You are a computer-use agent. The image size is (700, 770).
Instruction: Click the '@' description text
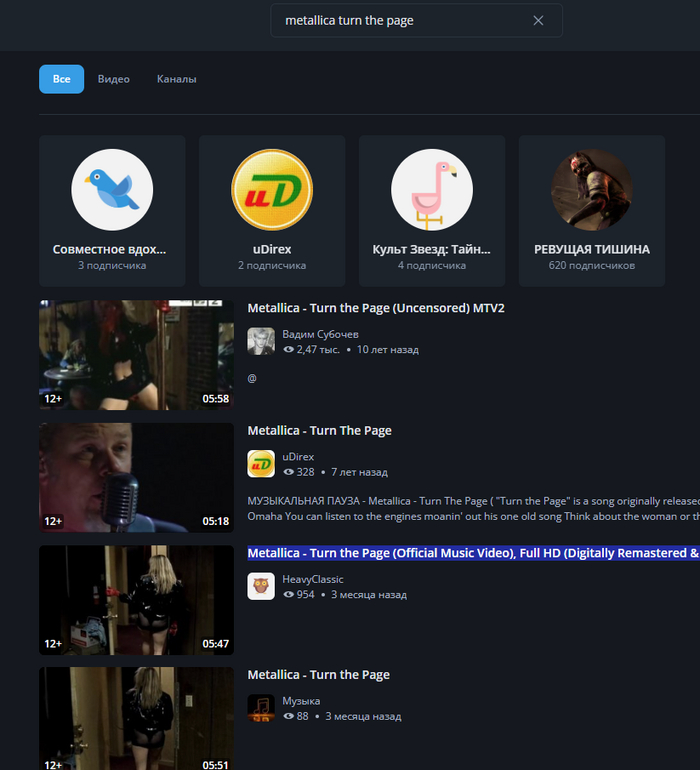(252, 378)
